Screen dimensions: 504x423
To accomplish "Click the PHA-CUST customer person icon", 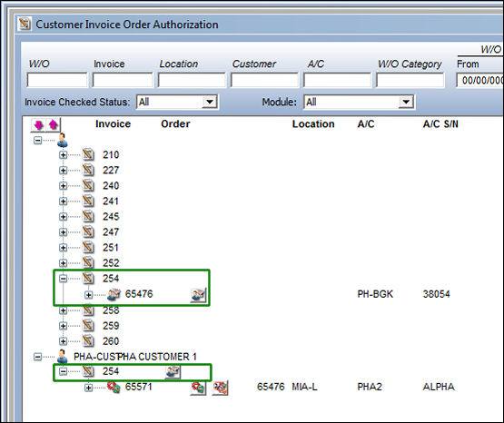I will [63, 357].
